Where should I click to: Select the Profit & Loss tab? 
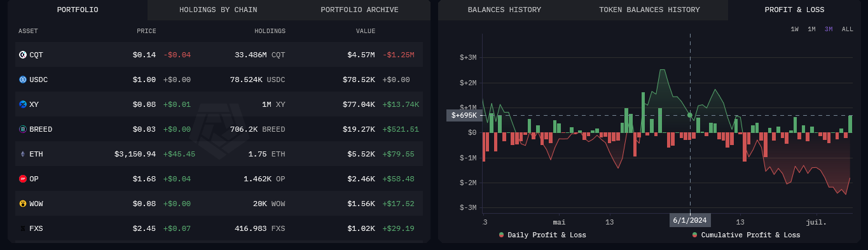pos(795,10)
